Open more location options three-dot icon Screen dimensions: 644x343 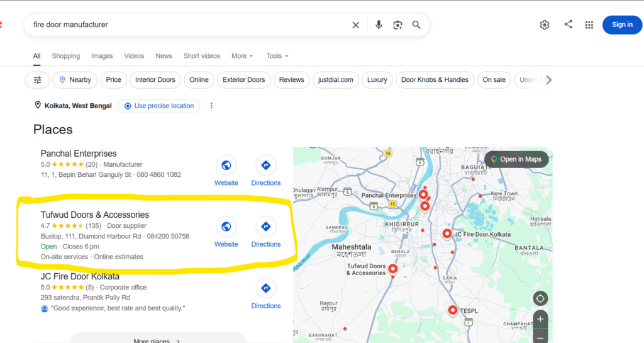click(x=211, y=106)
